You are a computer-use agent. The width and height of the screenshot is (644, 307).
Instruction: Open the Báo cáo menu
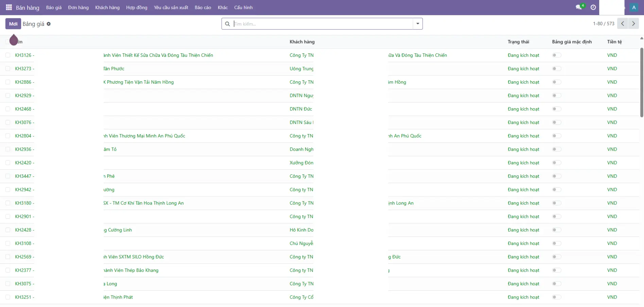203,7
